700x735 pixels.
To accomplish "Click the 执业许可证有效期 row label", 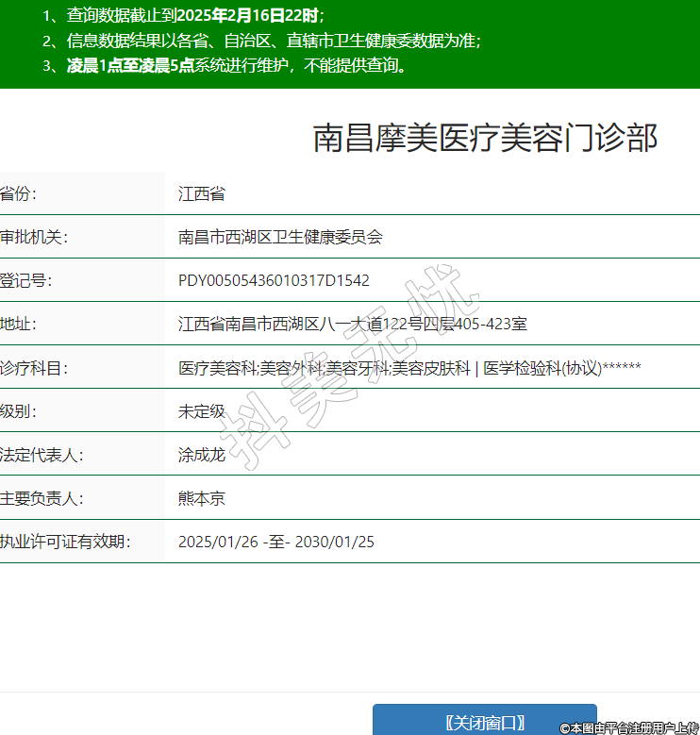I will 64,541.
